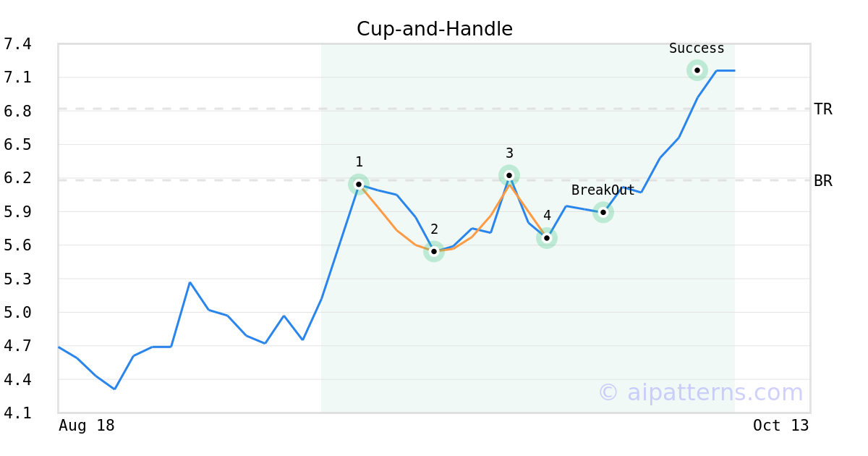Click the TR level label
868x456 pixels.
coord(823,109)
